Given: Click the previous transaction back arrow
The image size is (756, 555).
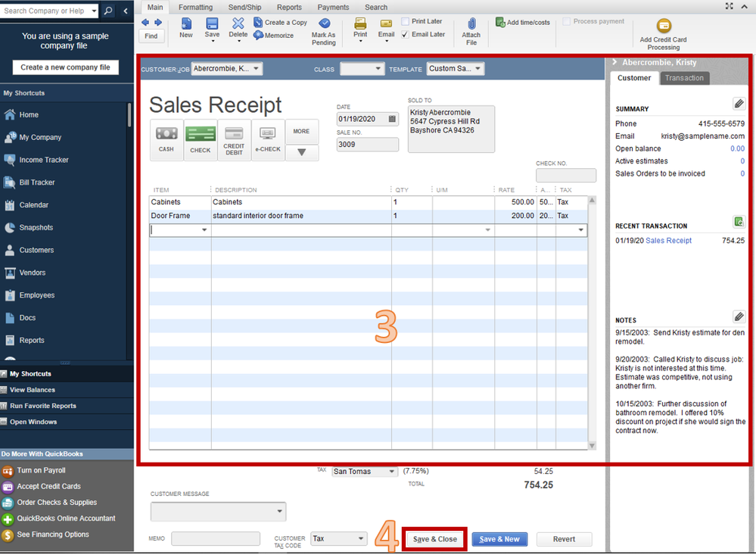Looking at the screenshot, I should [x=145, y=22].
